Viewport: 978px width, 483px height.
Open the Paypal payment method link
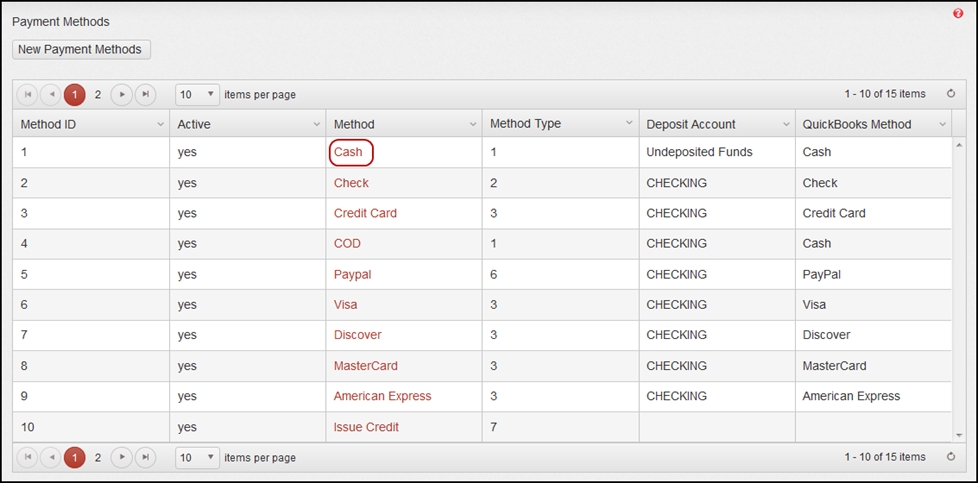pyautogui.click(x=352, y=275)
